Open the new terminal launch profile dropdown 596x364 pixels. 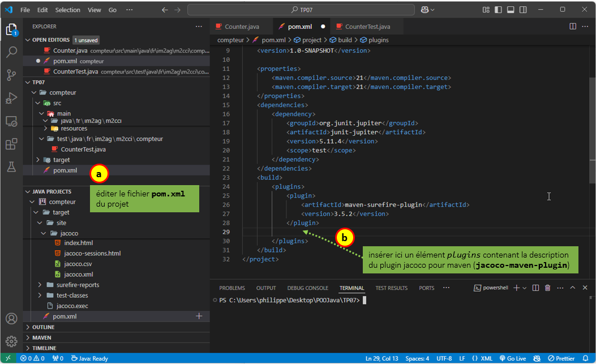click(525, 288)
